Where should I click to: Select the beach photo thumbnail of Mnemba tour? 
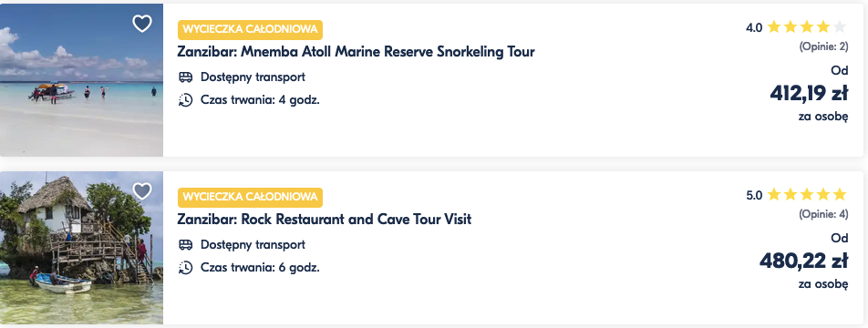click(x=81, y=80)
